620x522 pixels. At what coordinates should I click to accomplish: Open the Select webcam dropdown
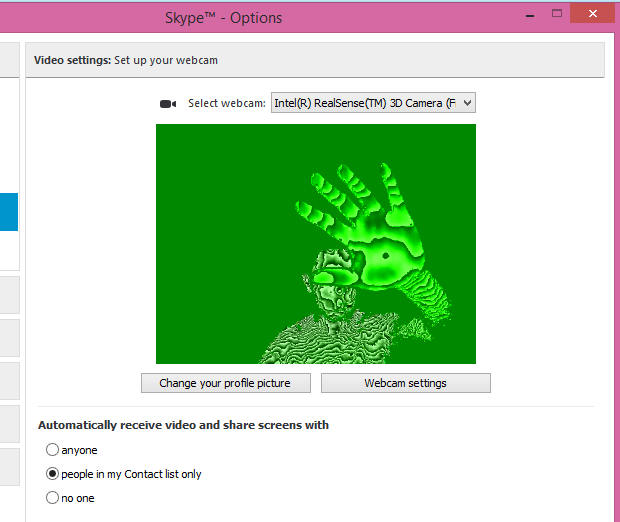pyautogui.click(x=373, y=103)
